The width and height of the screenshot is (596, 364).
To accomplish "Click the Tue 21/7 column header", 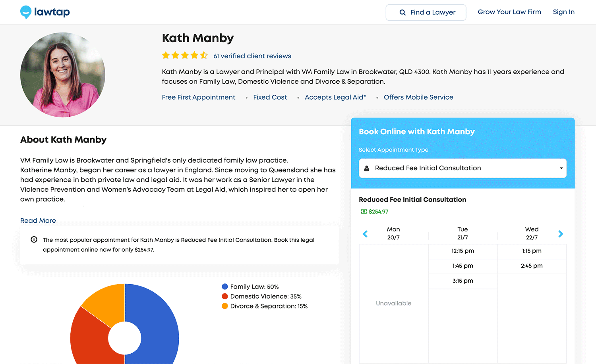I will [x=462, y=233].
